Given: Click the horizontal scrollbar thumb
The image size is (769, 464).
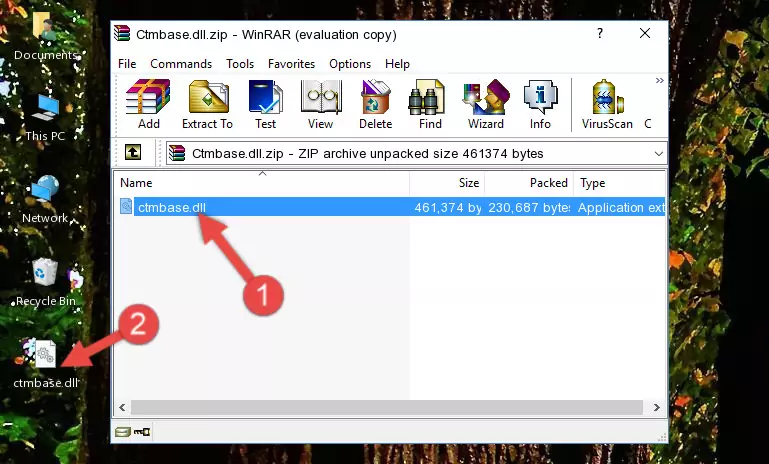Looking at the screenshot, I should pyautogui.click(x=386, y=407).
